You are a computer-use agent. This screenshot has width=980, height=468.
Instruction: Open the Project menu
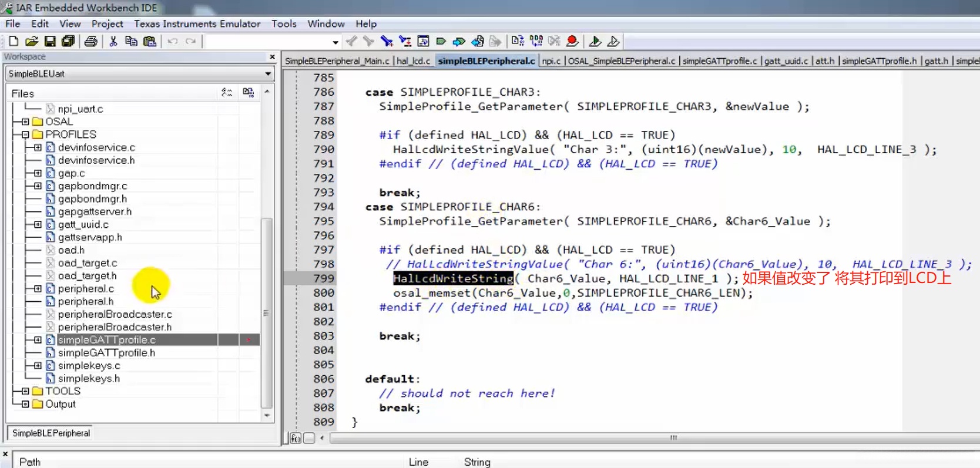(107, 24)
